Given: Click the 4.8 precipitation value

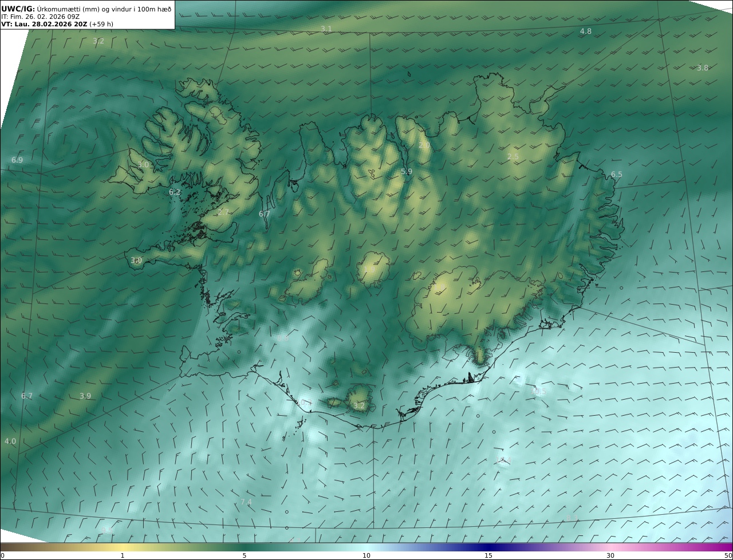Looking at the screenshot, I should 586,31.
